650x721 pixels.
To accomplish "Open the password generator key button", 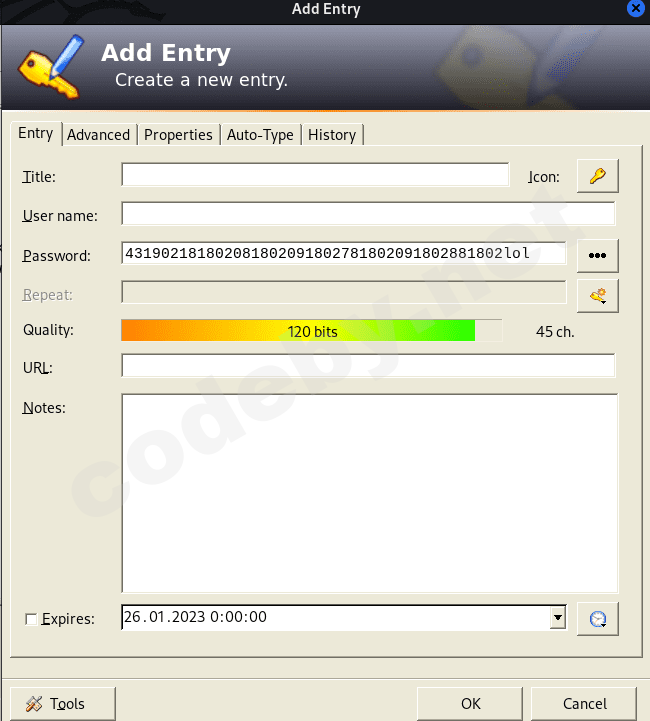I will pos(598,295).
